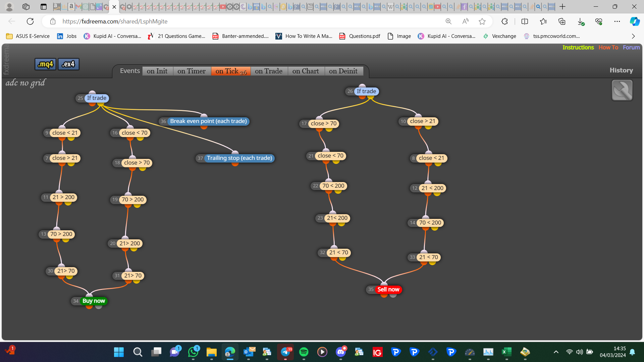Select Break even point block
Screen dimensions: 644x362
[x=208, y=121]
